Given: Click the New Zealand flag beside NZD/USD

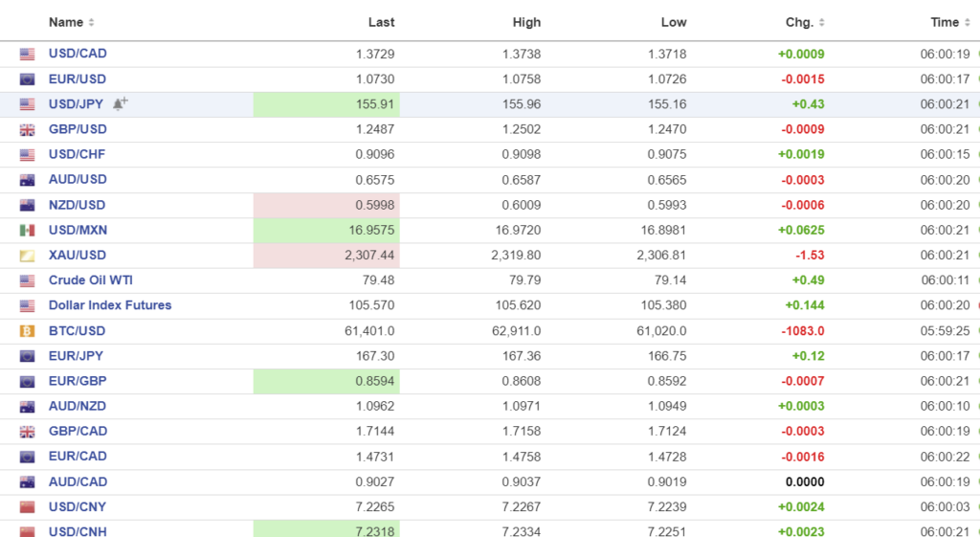Looking at the screenshot, I should pyautogui.click(x=27, y=206).
